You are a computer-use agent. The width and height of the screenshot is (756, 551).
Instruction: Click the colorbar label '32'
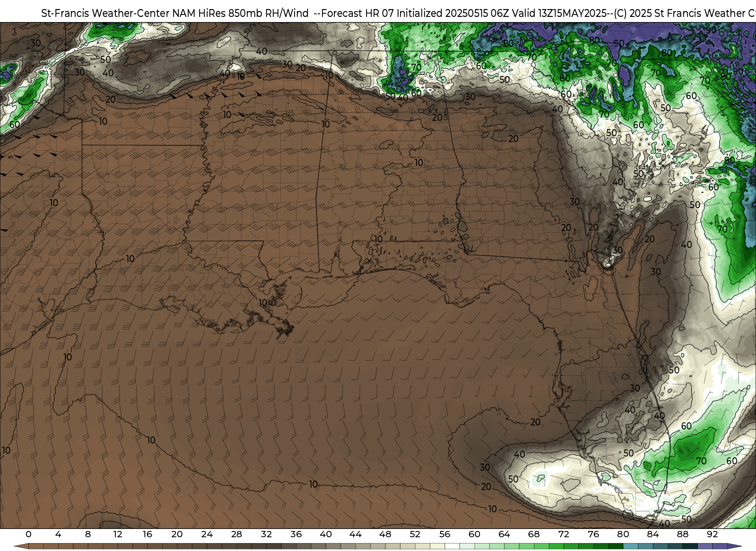pos(266,534)
